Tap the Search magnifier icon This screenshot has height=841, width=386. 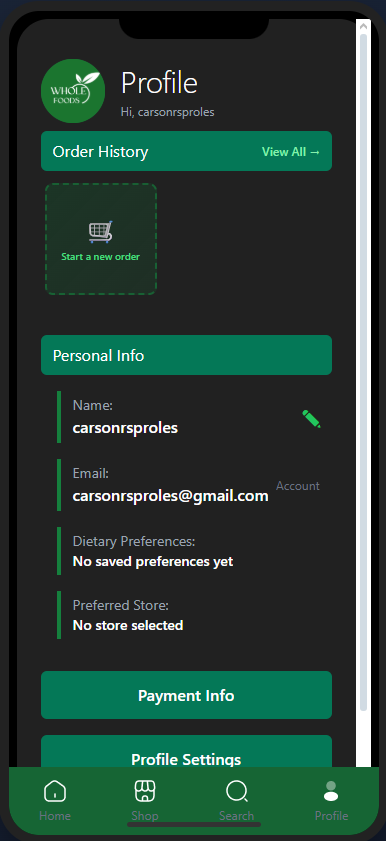pyautogui.click(x=236, y=791)
